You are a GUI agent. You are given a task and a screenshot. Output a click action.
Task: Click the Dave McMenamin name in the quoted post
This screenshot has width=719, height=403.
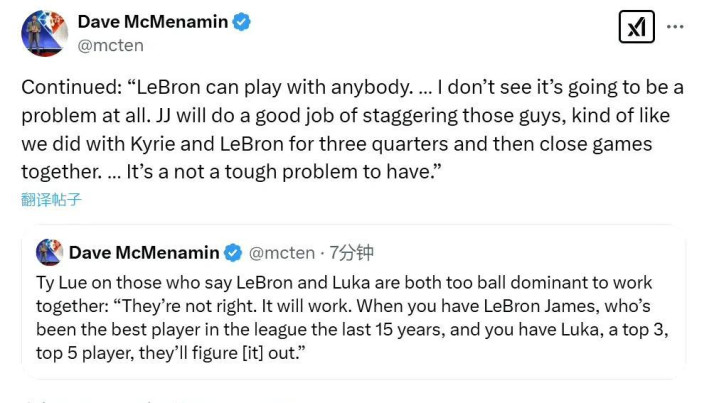tap(144, 253)
